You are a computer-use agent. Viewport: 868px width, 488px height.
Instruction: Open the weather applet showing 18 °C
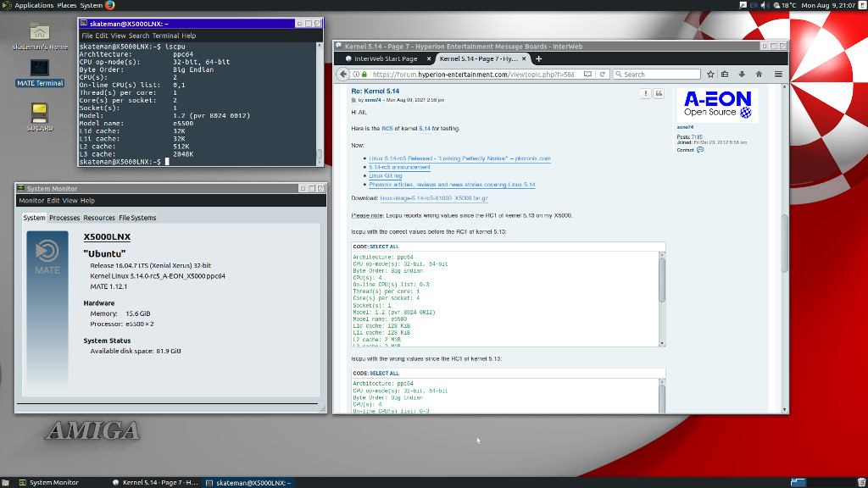pyautogui.click(x=784, y=5)
